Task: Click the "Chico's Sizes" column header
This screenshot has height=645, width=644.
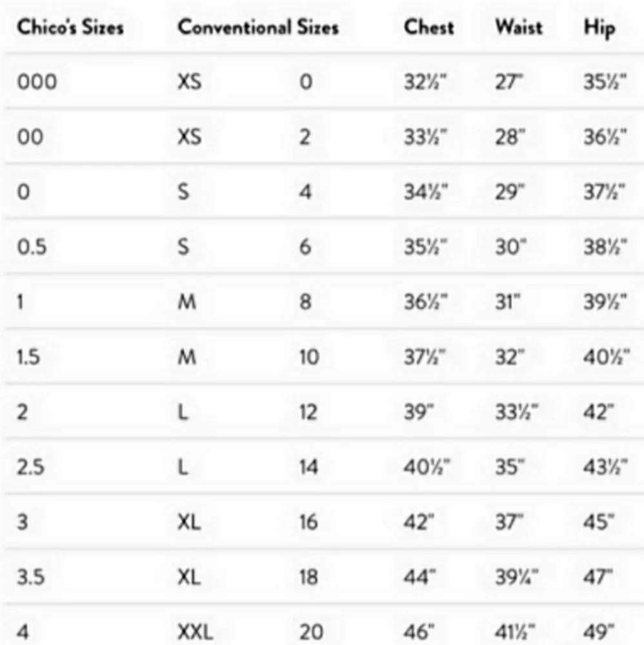Action: (70, 28)
